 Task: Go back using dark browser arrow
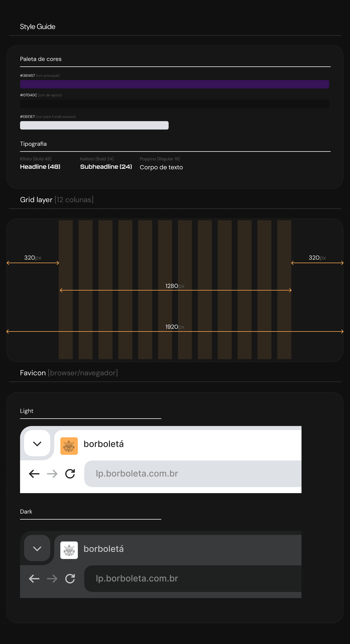[34, 578]
